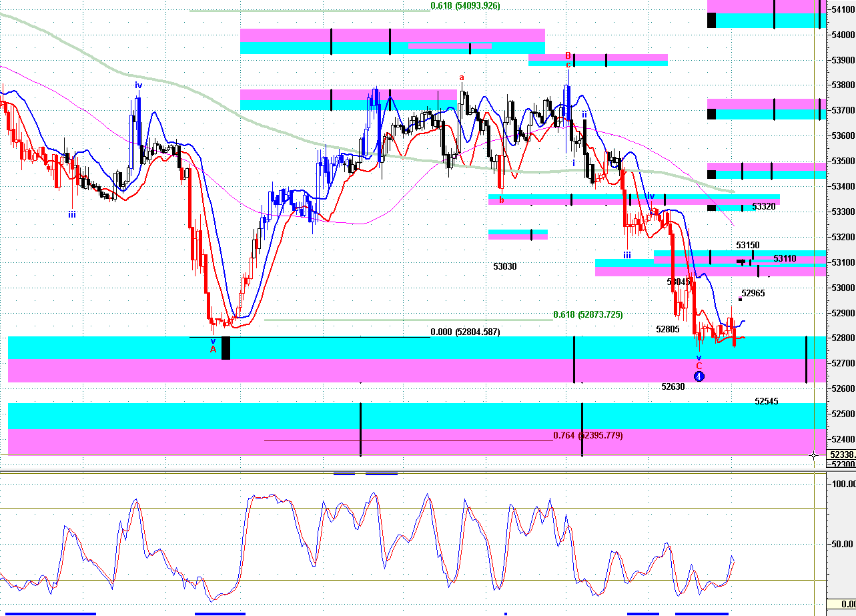Select the red lowercase a wave label
This screenshot has width=856, height=616.
(461, 77)
